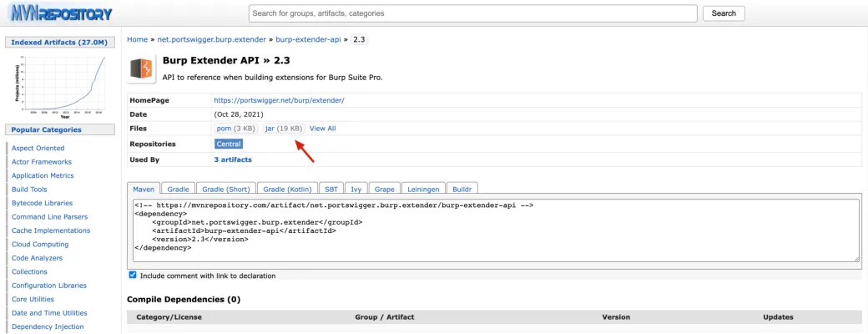Open burp-extender-api breadcrumb link
This screenshot has width=868, height=334.
pos(308,39)
